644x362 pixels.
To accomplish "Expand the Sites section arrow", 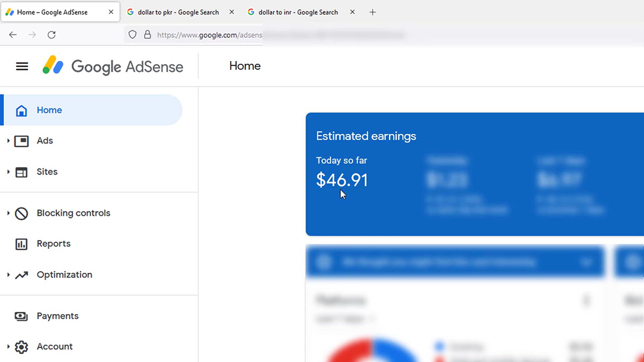I will [x=8, y=172].
